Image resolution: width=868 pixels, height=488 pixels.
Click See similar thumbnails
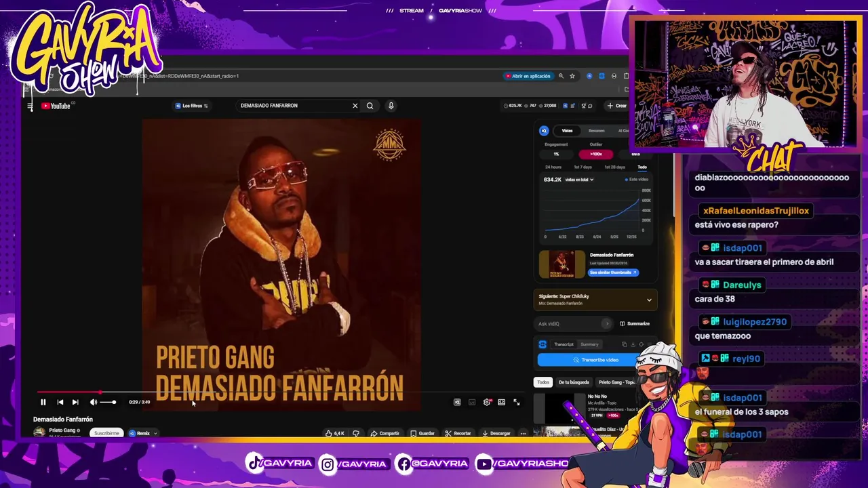pos(614,272)
